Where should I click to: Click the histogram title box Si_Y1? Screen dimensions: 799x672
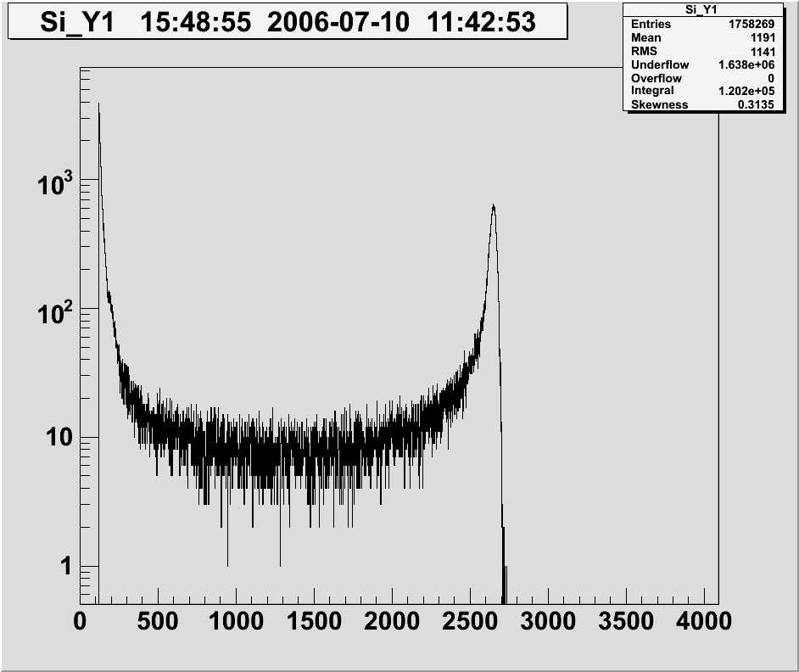click(287, 21)
